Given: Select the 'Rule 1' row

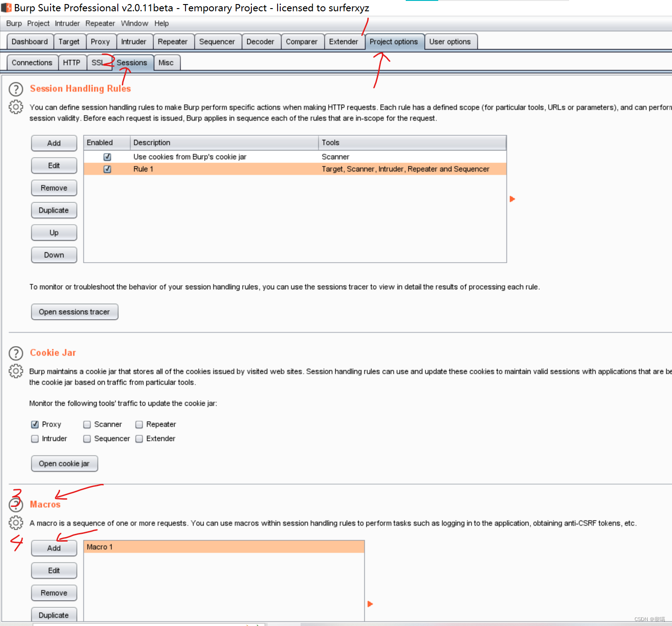Looking at the screenshot, I should click(x=295, y=169).
